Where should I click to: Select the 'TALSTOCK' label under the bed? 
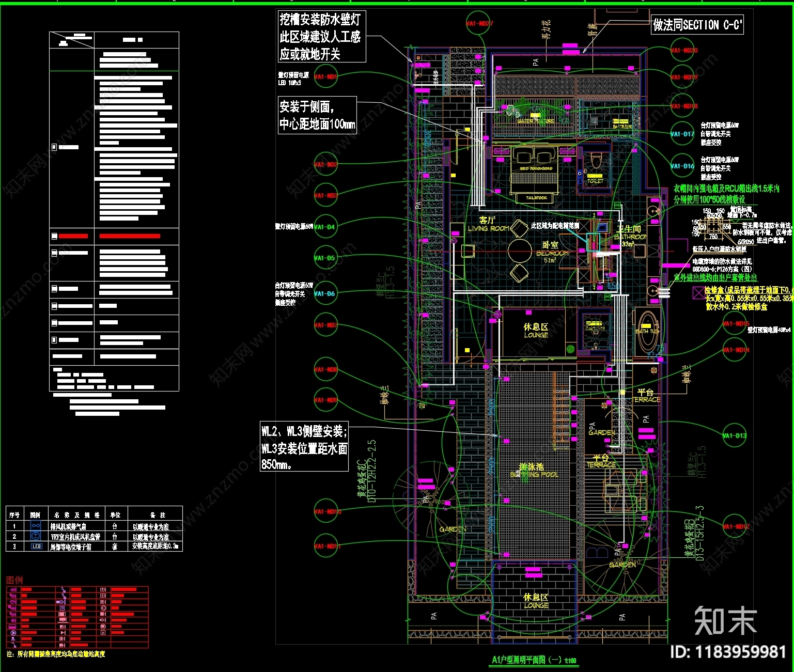tap(537, 198)
